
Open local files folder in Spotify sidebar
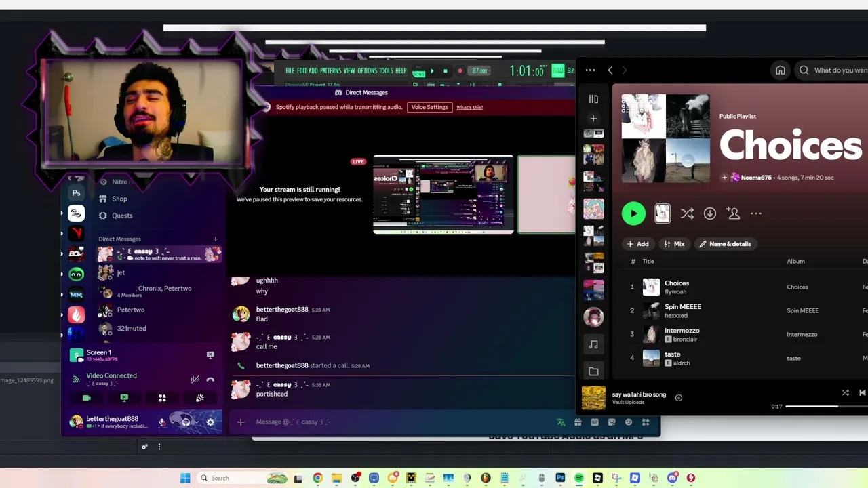tap(593, 371)
